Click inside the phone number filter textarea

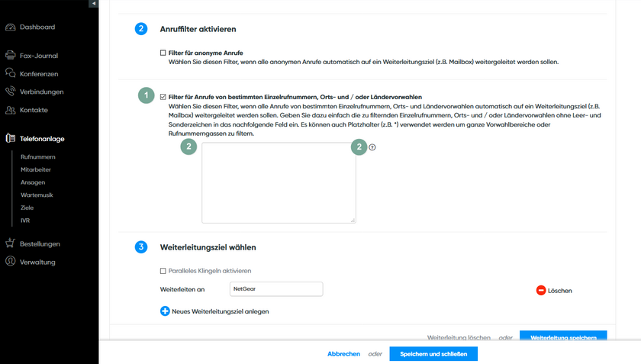[279, 183]
